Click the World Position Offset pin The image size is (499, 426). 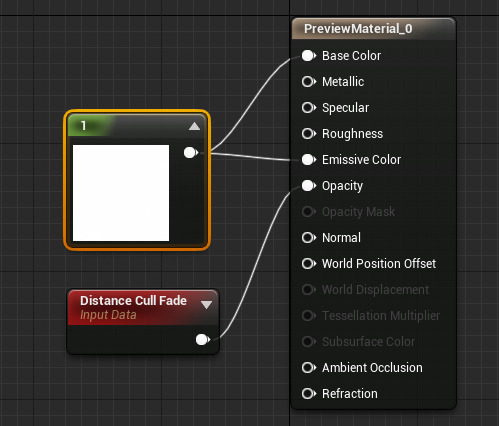pyautogui.click(x=309, y=264)
